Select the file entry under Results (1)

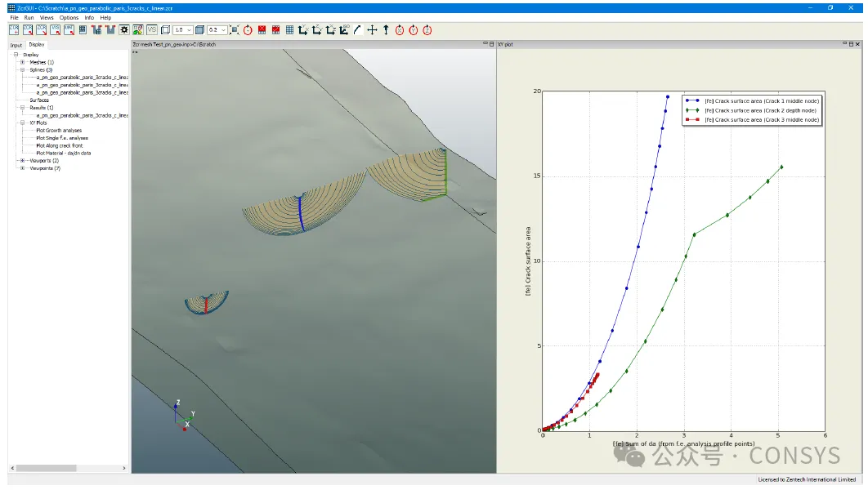tap(82, 115)
